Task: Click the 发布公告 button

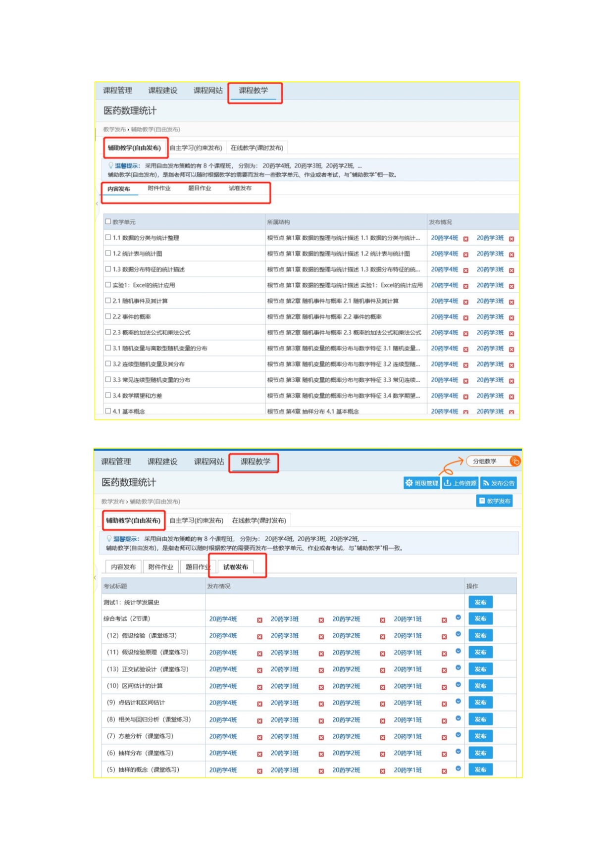Action: 498,483
